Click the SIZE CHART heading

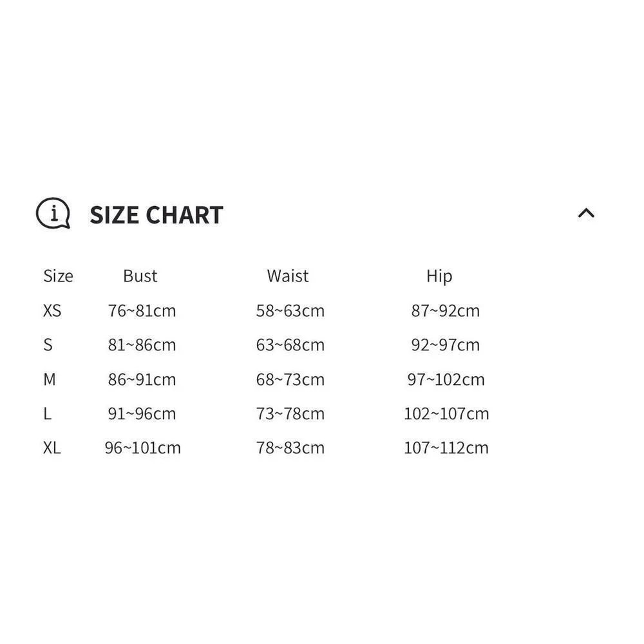pyautogui.click(x=156, y=215)
